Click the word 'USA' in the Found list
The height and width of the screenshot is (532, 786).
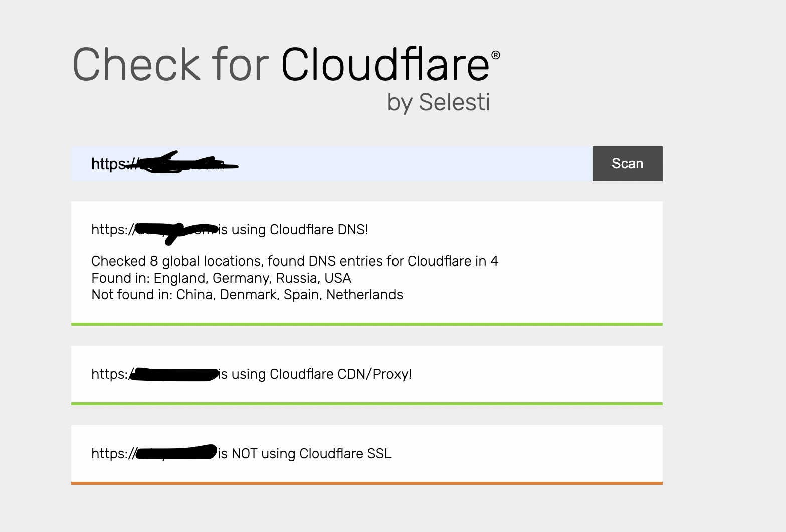point(337,278)
